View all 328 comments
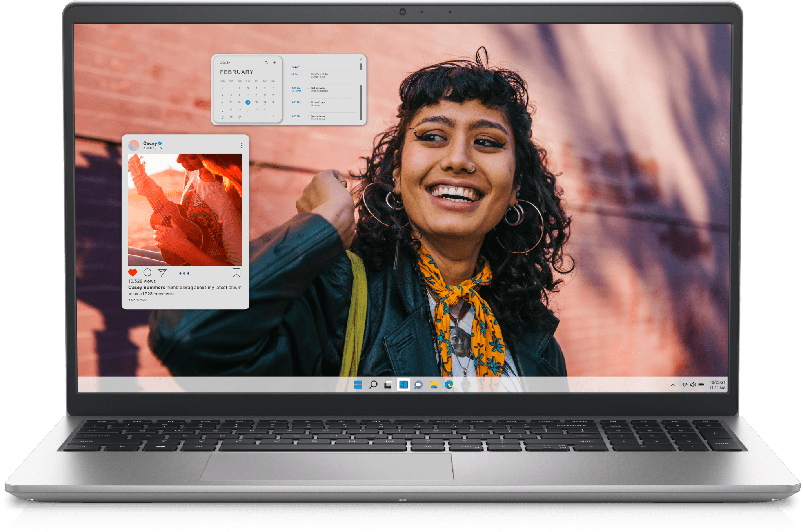Viewport: 803px width, 532px height. [x=151, y=294]
